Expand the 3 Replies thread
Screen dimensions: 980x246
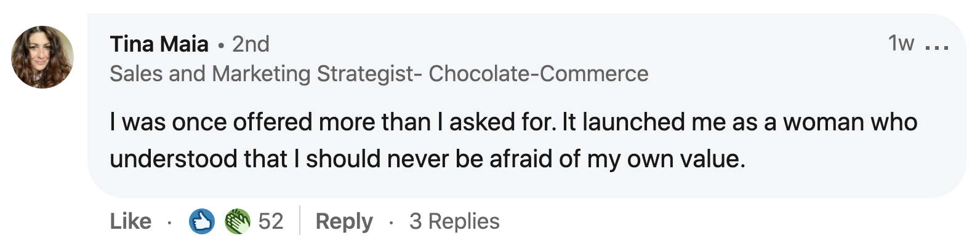pos(454,221)
